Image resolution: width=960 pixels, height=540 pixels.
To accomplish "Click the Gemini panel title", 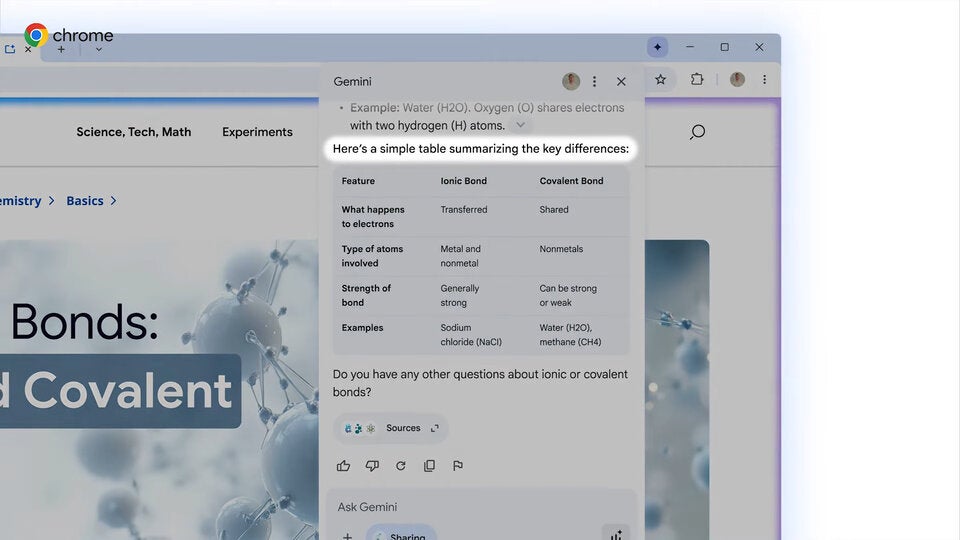I will (352, 81).
